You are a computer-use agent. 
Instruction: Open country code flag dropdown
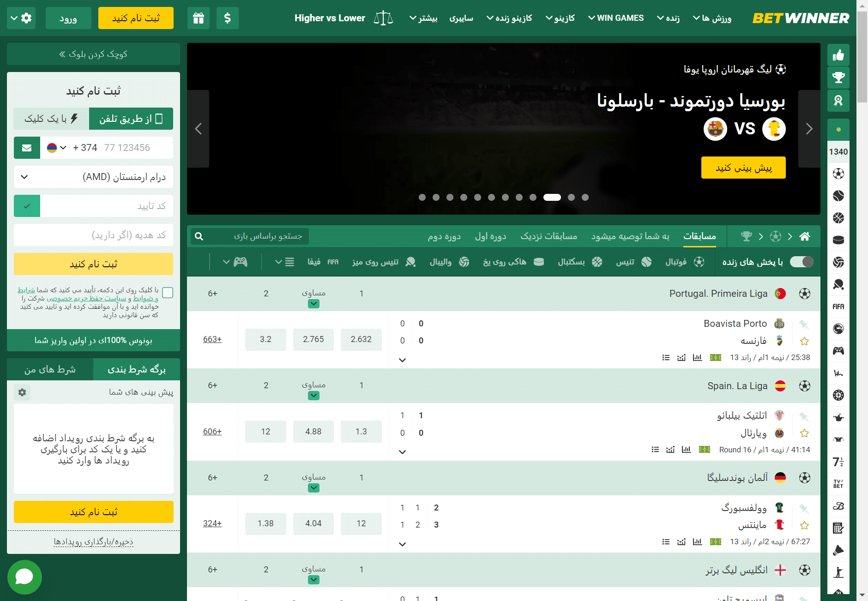57,148
